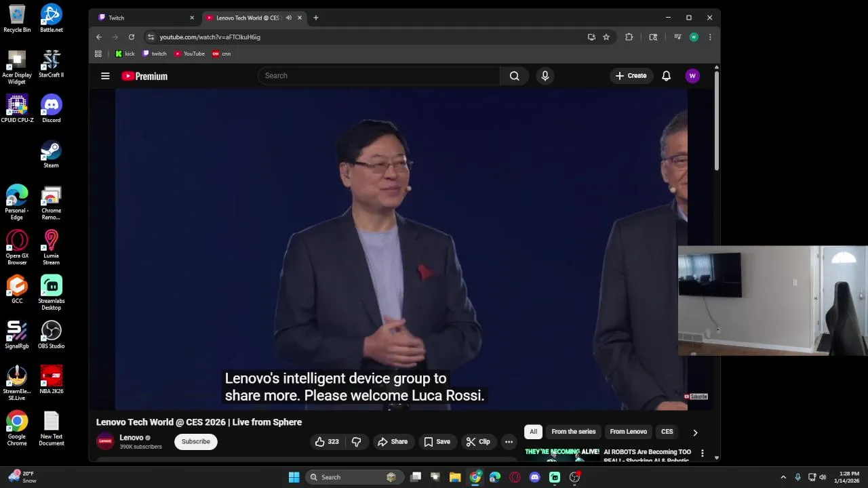Open YouTube notifications bell
Image resolution: width=868 pixels, height=488 pixels.
666,76
